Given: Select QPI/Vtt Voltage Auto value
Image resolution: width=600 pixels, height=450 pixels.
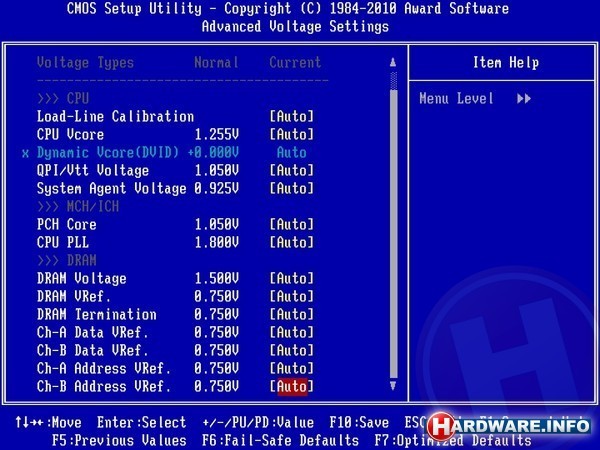Looking at the screenshot, I should (x=292, y=170).
